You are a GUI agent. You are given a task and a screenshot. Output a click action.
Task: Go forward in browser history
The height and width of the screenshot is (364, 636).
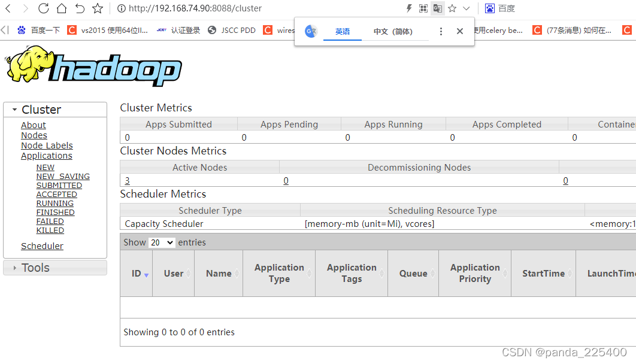click(26, 8)
